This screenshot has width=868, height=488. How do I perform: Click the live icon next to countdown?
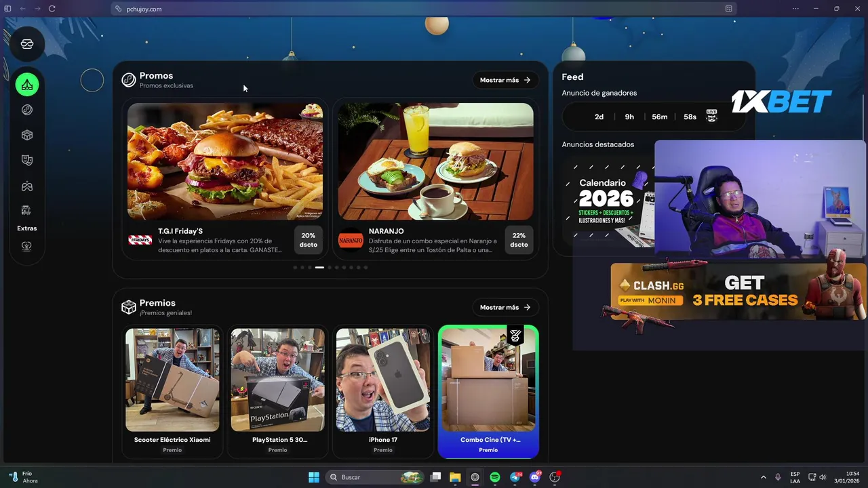[x=711, y=116]
